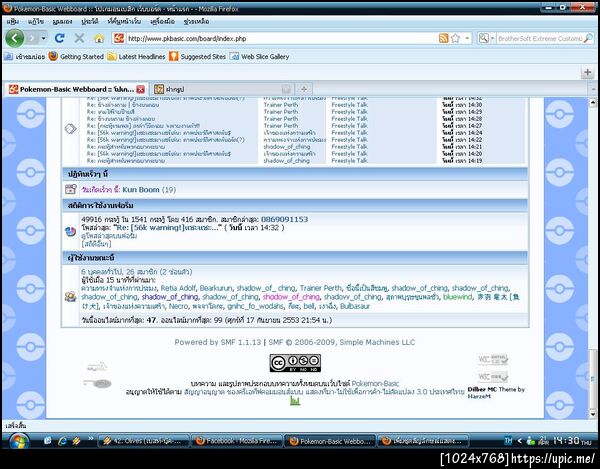Open the address bar history dropdown
The height and width of the screenshot is (469, 600).
tap(467, 38)
